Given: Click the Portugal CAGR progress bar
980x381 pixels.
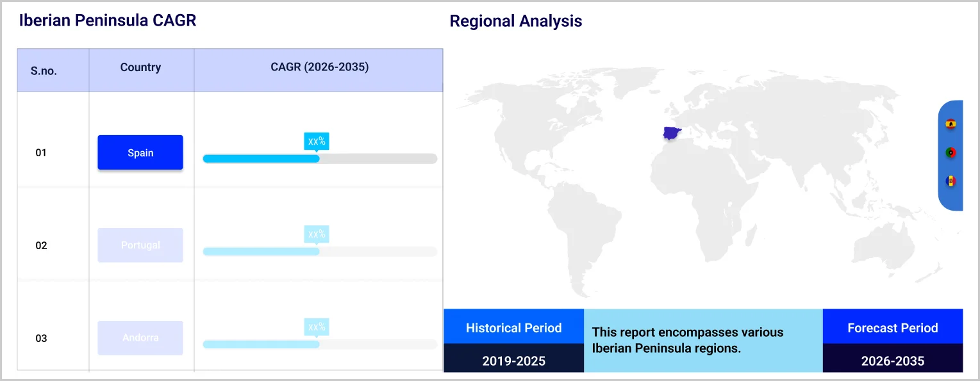Looking at the screenshot, I should [x=320, y=252].
